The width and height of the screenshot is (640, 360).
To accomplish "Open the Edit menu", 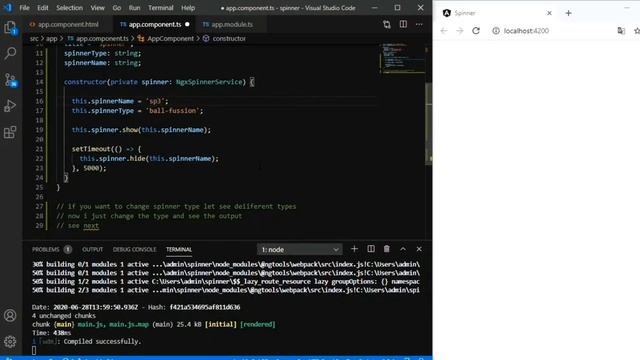I will [x=42, y=8].
